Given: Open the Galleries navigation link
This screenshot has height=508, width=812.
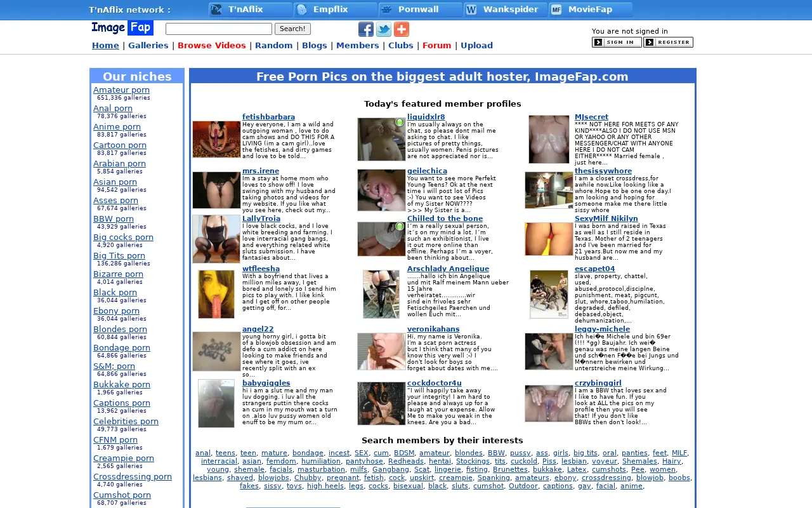Looking at the screenshot, I should pyautogui.click(x=148, y=46).
